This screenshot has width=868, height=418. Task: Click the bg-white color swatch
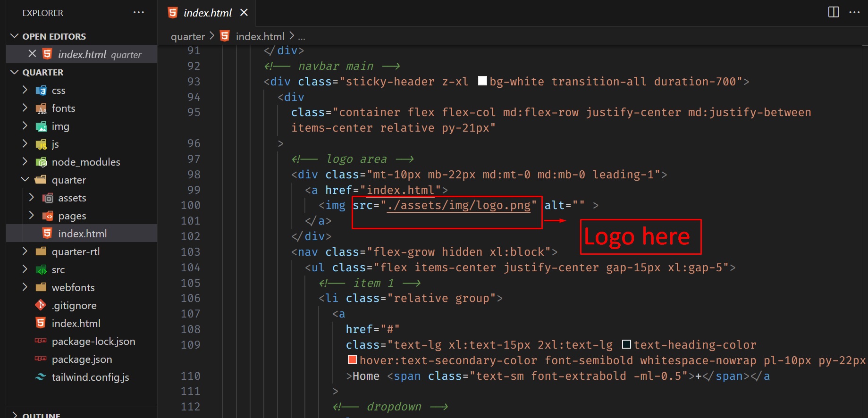(x=482, y=81)
